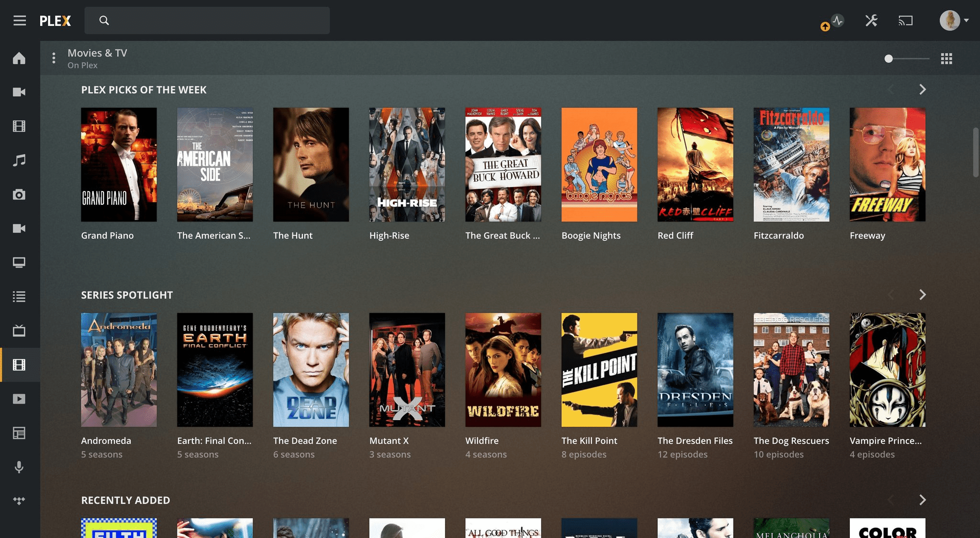Open Podcasts microphone icon in sidebar
The width and height of the screenshot is (980, 538).
pyautogui.click(x=19, y=467)
